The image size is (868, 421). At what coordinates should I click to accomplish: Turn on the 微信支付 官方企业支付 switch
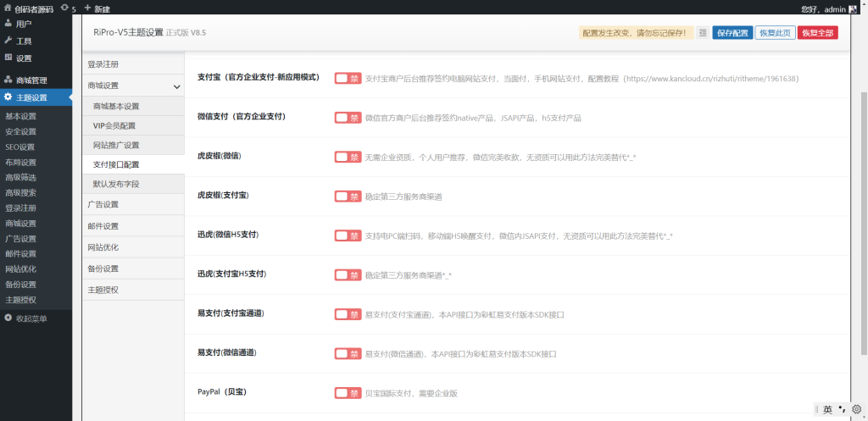point(348,118)
